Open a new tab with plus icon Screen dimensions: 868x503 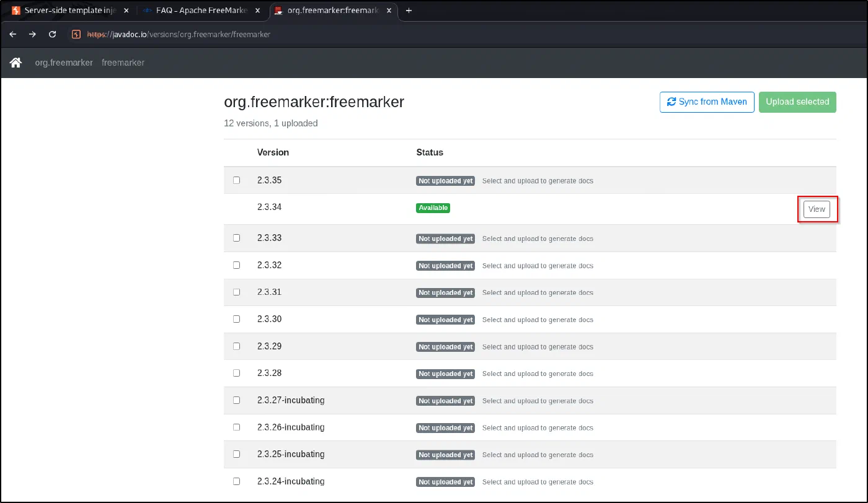click(x=409, y=11)
